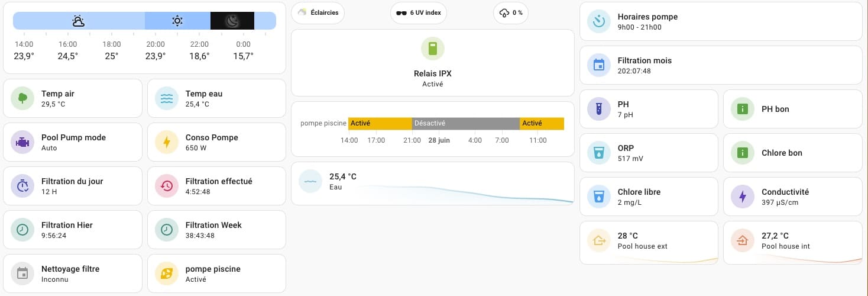Screen dimensions: 868x296
Task: Toggle the Relais IPX switch
Action: click(433, 49)
